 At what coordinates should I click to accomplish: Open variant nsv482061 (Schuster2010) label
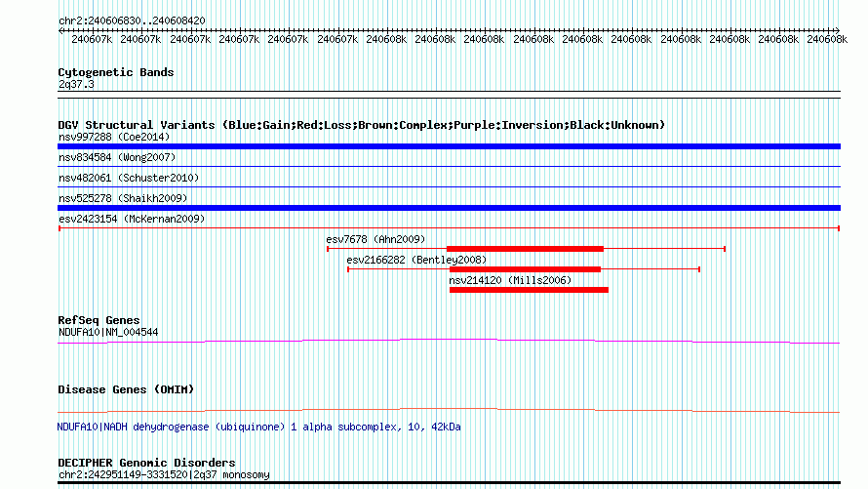point(129,178)
